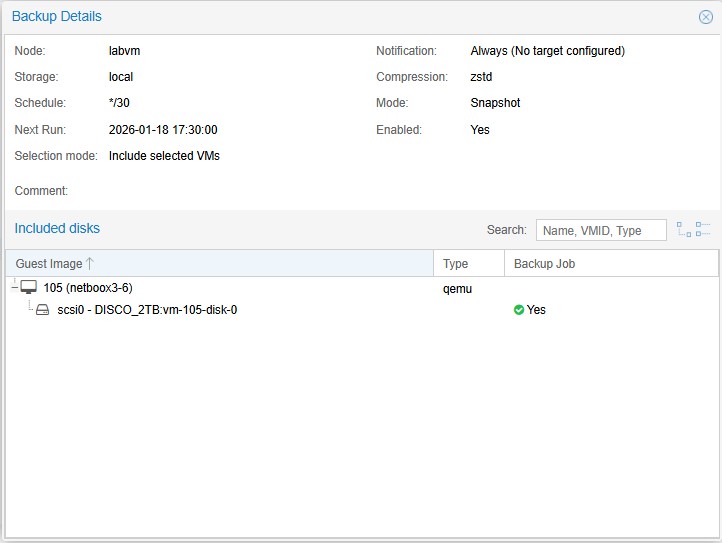
Task: Click the Included disks heading
Action: tap(57, 228)
